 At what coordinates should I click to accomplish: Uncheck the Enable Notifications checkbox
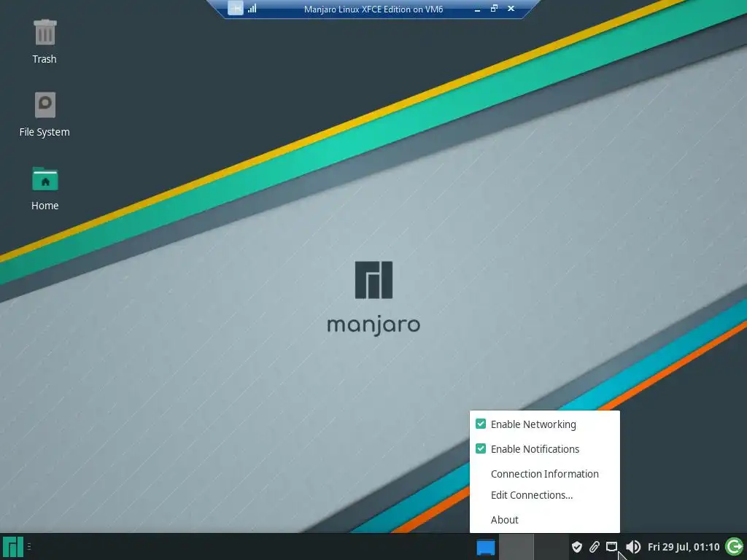(481, 448)
